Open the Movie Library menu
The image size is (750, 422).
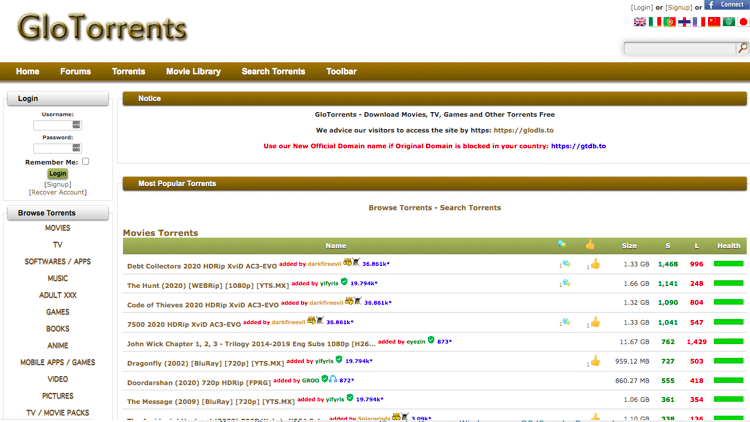tap(193, 71)
